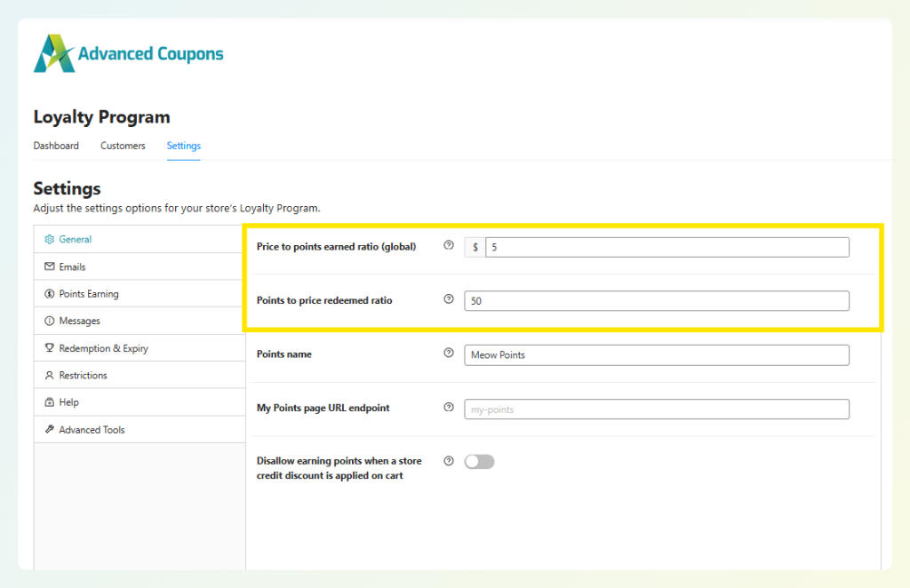Select the gear icon beside General
The height and width of the screenshot is (588, 910).
point(49,239)
